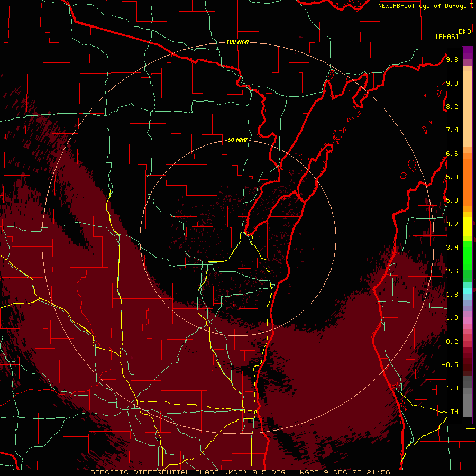
Task: Click the 100 NMI range ring label
Action: click(237, 42)
